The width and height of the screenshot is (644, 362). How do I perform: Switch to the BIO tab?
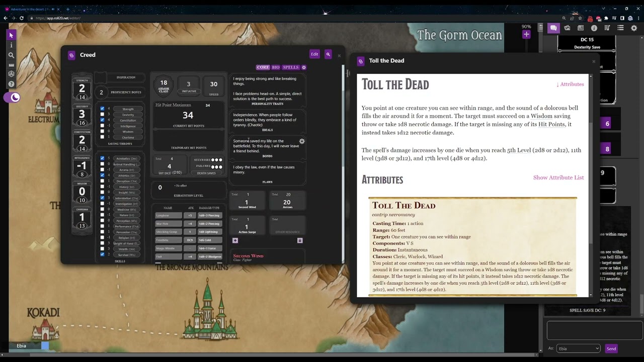tap(276, 67)
